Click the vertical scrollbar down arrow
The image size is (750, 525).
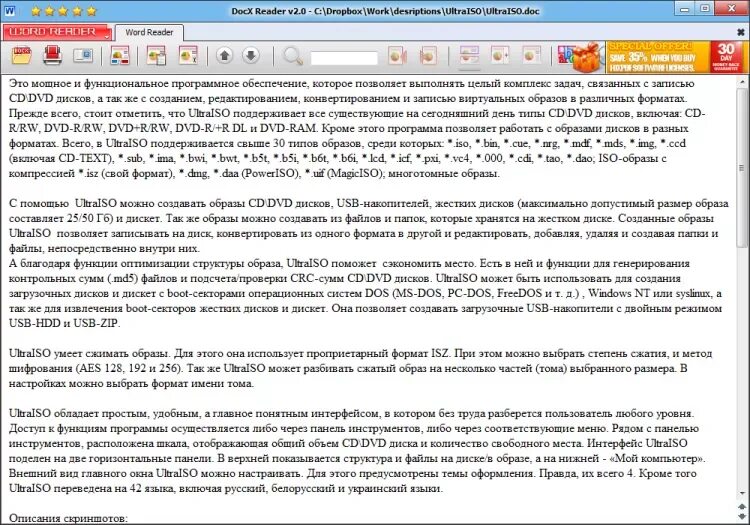click(x=742, y=493)
